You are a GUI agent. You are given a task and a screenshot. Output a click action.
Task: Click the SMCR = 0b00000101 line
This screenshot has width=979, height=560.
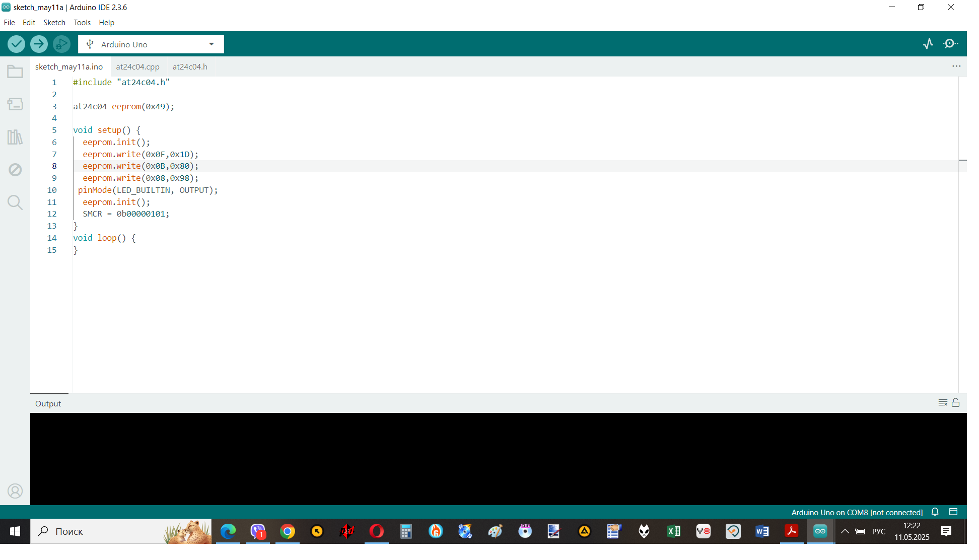(126, 214)
